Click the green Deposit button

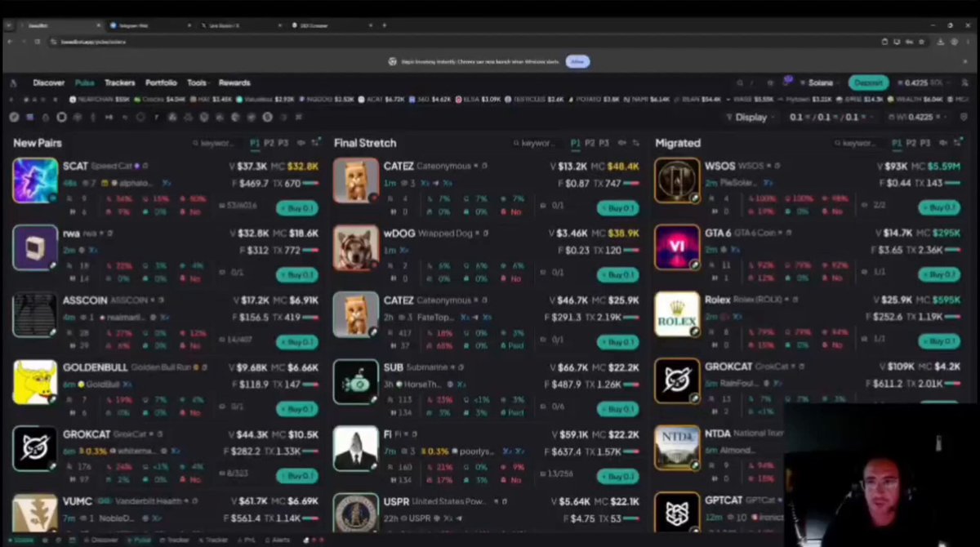868,82
